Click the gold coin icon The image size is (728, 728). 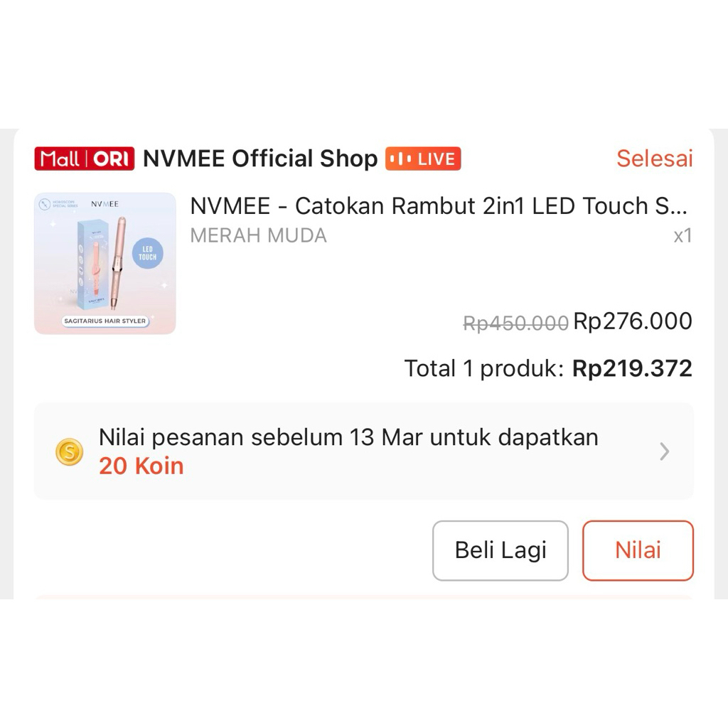70,451
